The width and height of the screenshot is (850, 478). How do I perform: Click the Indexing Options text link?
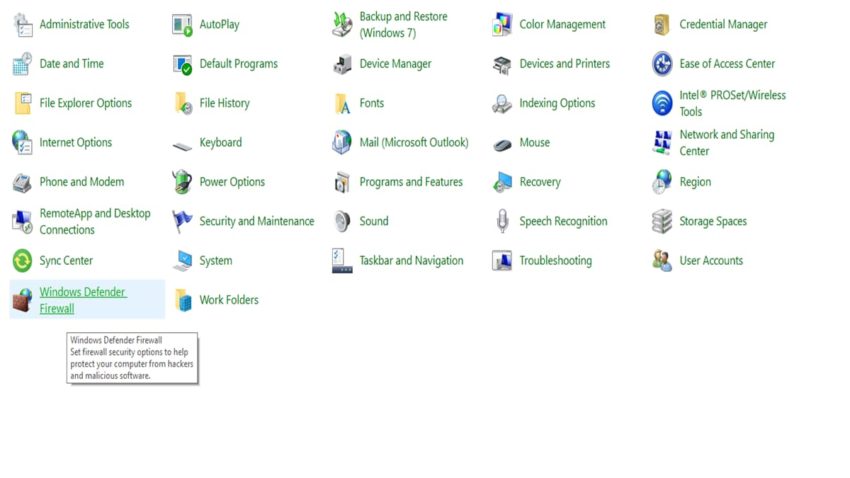[557, 103]
